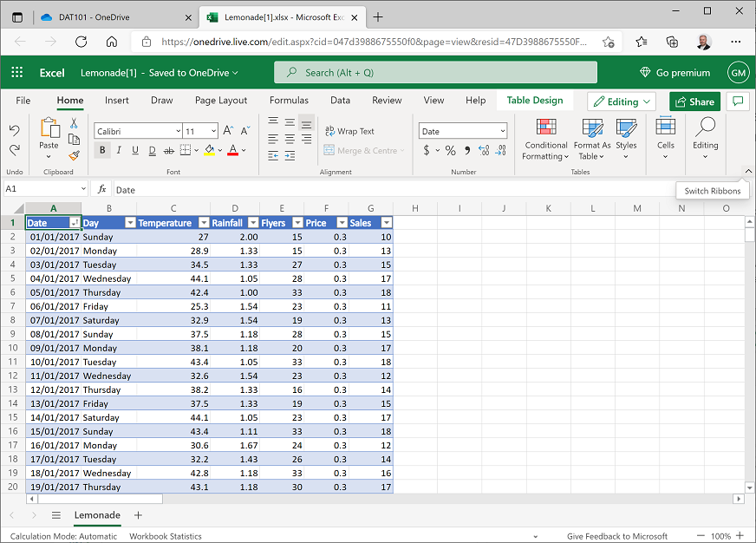Increase decimal places
Screen dimensions: 756x543
[484, 149]
